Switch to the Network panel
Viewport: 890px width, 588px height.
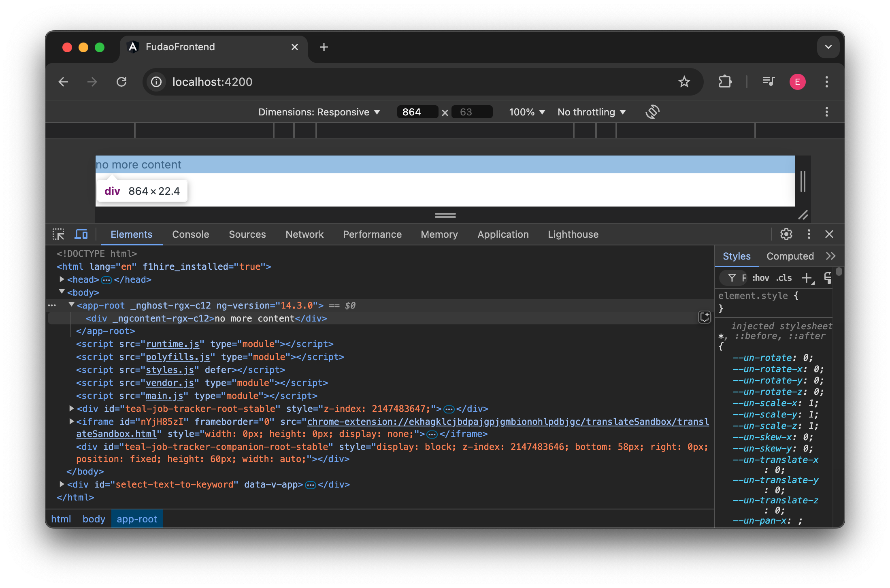[x=304, y=234]
